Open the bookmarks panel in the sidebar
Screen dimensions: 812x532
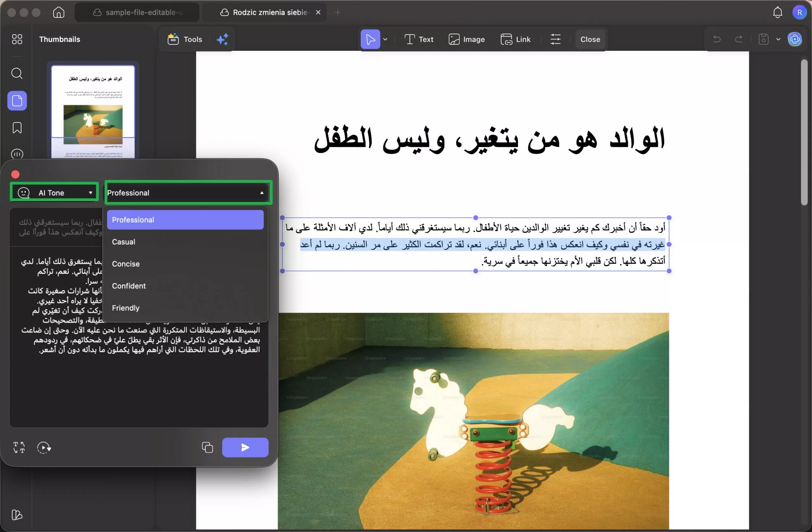pyautogui.click(x=17, y=128)
